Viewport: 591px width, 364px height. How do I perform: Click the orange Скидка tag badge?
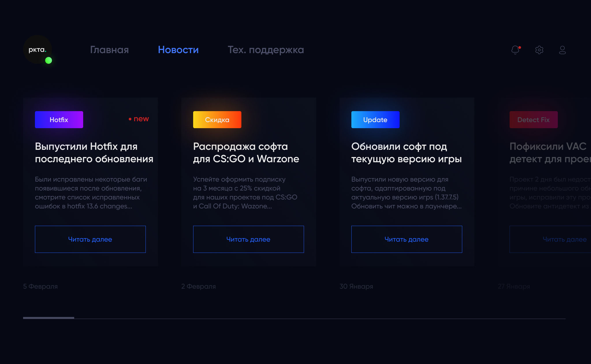point(217,120)
